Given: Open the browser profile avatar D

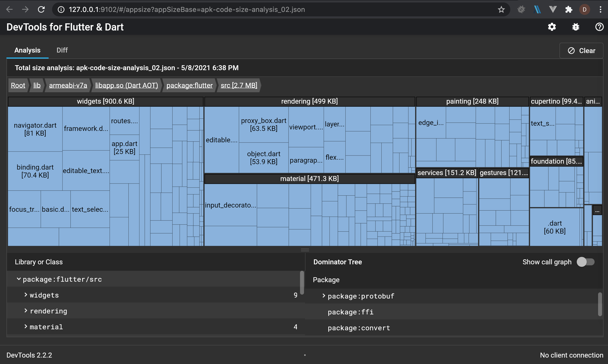Looking at the screenshot, I should (584, 9).
